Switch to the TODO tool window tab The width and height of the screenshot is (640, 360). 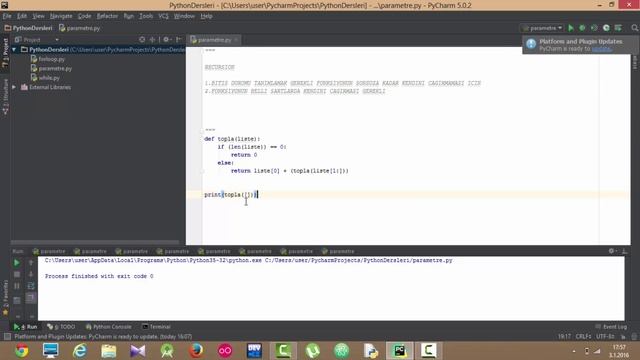pos(61,327)
